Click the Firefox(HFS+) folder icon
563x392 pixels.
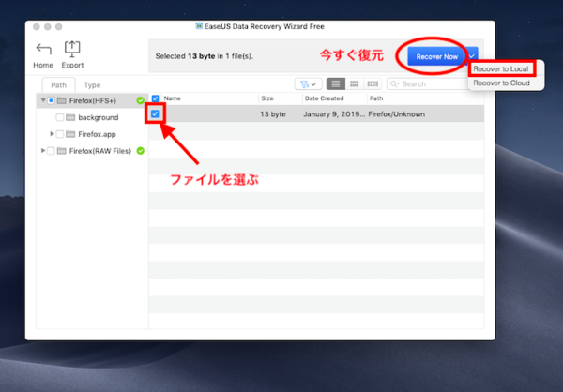(61, 100)
